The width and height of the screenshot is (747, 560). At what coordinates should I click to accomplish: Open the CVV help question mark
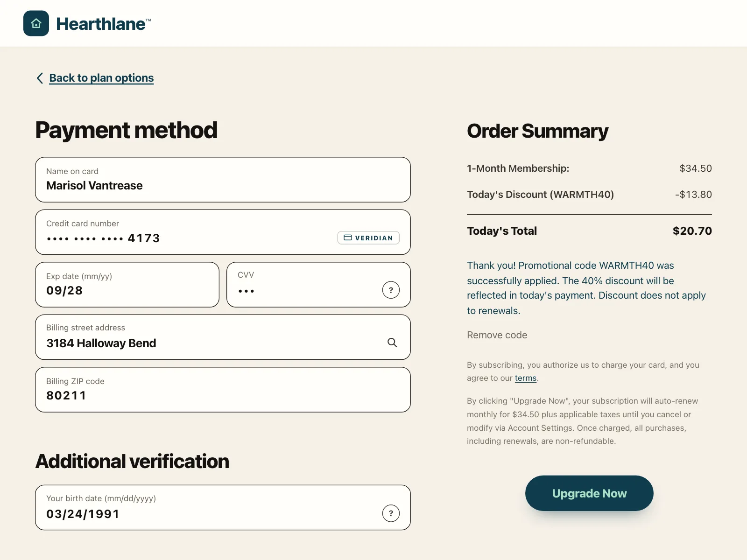click(391, 290)
